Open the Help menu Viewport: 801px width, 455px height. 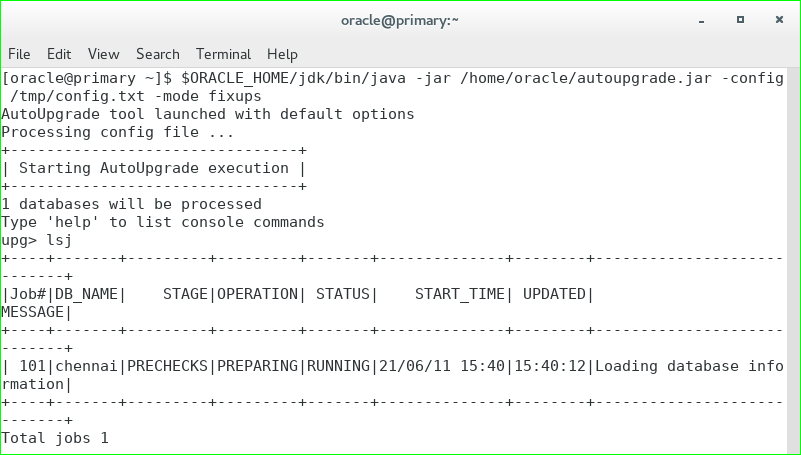(x=282, y=54)
